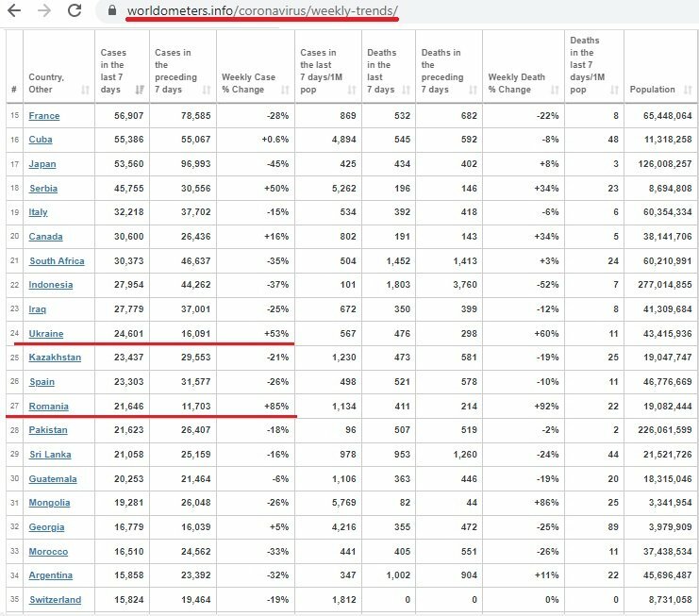Sort by Country, Other column arrows
The height and width of the screenshot is (616, 699).
85,90
